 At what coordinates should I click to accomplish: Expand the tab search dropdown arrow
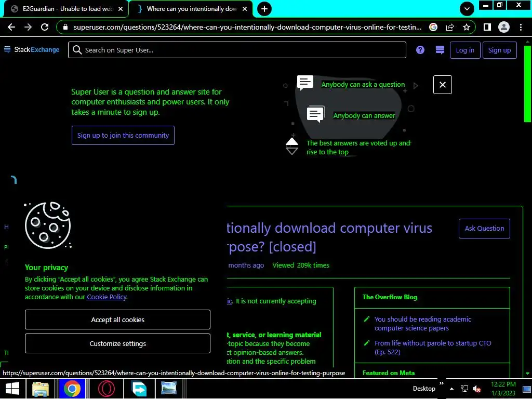(x=467, y=9)
